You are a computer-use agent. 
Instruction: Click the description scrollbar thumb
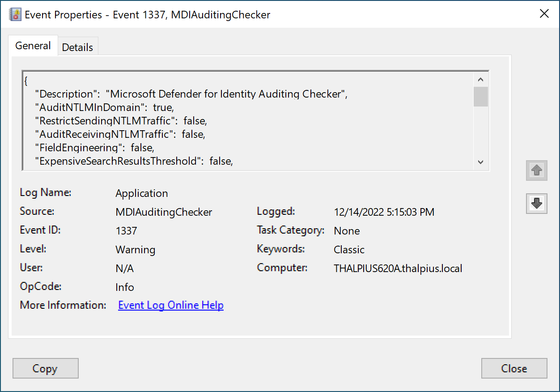coord(481,97)
